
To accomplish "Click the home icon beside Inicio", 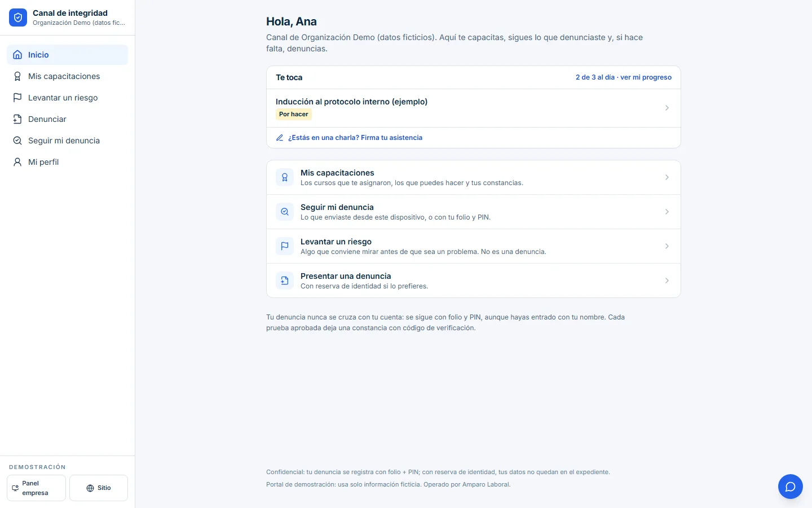I will click(17, 55).
